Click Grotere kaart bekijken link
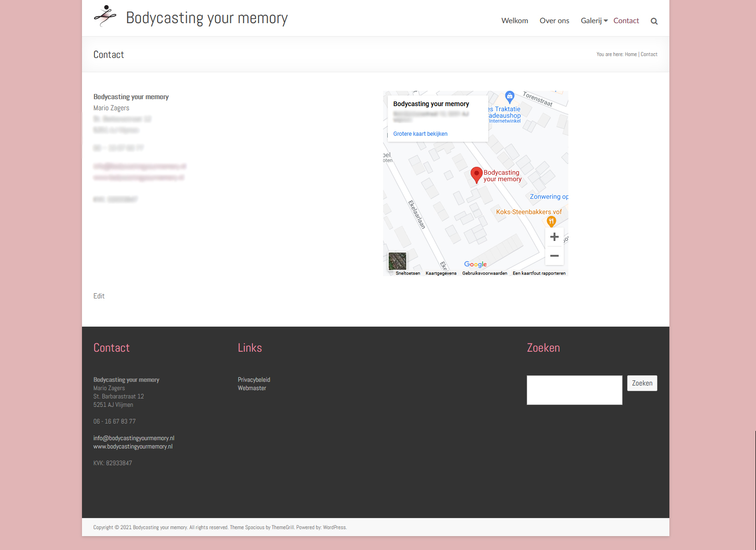Viewport: 756px width, 550px height. point(420,134)
